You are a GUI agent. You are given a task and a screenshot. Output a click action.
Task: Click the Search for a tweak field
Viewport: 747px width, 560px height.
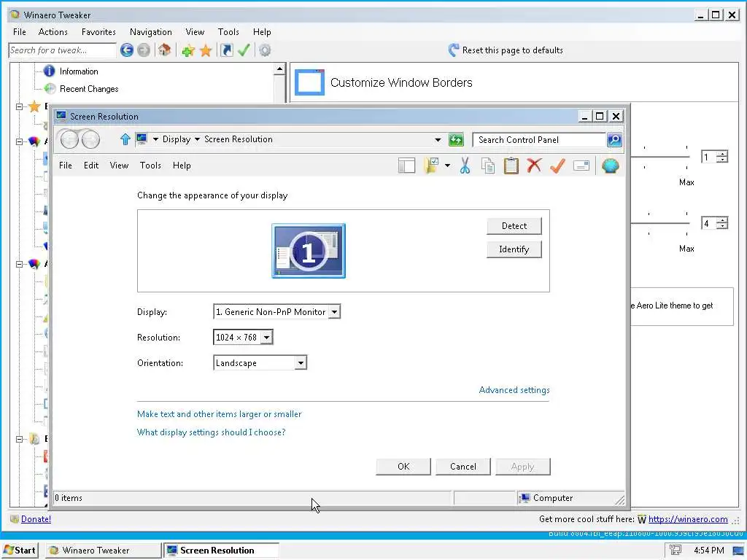[x=62, y=50]
